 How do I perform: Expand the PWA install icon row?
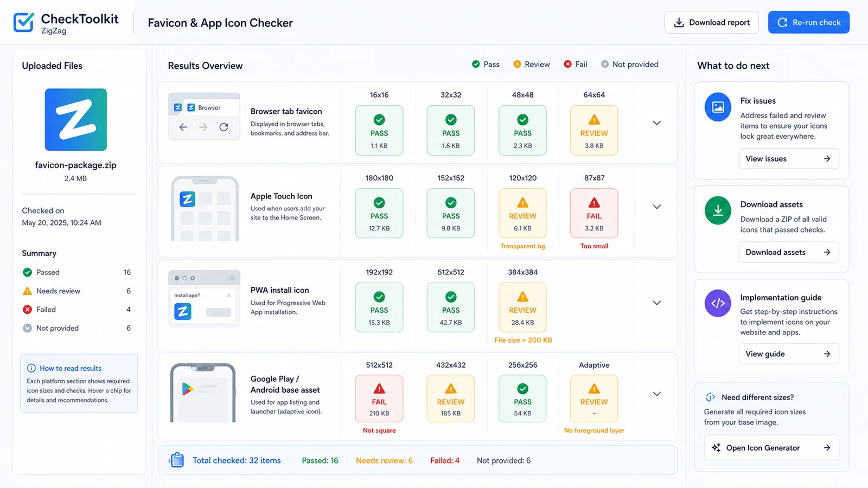coord(657,303)
